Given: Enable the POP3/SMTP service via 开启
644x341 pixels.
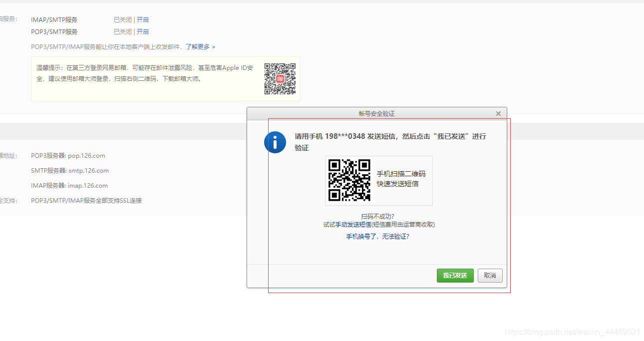Looking at the screenshot, I should 143,32.
